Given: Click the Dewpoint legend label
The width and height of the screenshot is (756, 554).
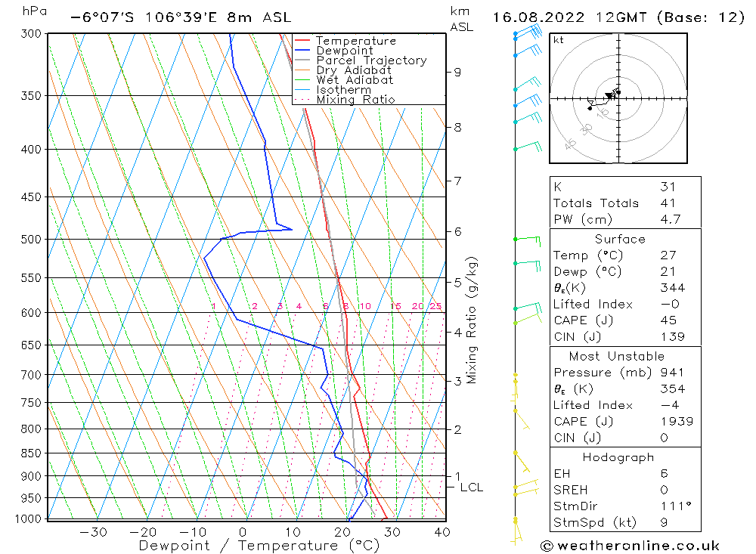Looking at the screenshot, I should pos(345,51).
